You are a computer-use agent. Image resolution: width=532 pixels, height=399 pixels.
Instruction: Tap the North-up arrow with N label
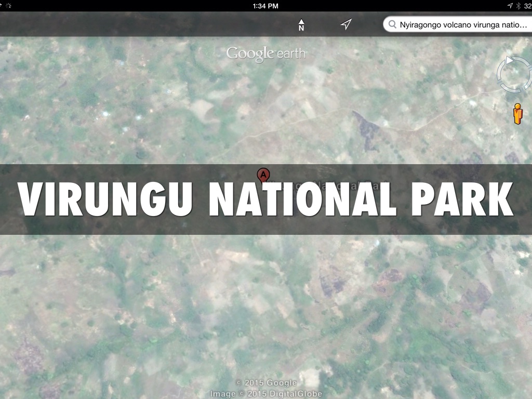pos(301,24)
